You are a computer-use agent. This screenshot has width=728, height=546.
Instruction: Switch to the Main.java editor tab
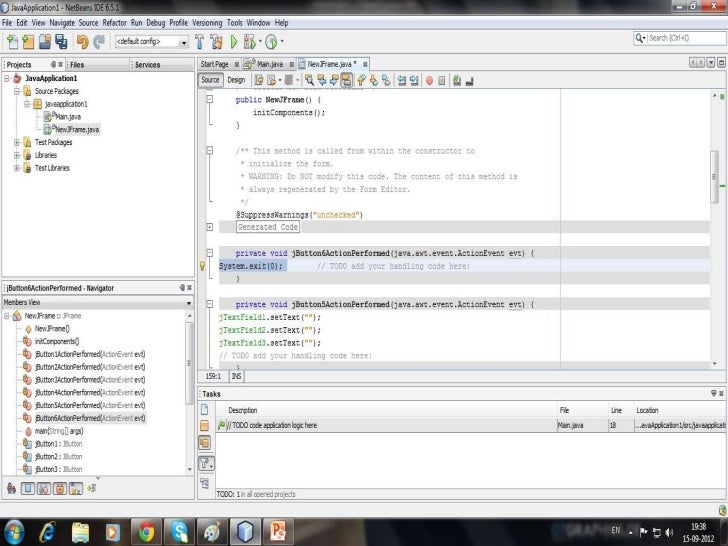[x=268, y=64]
